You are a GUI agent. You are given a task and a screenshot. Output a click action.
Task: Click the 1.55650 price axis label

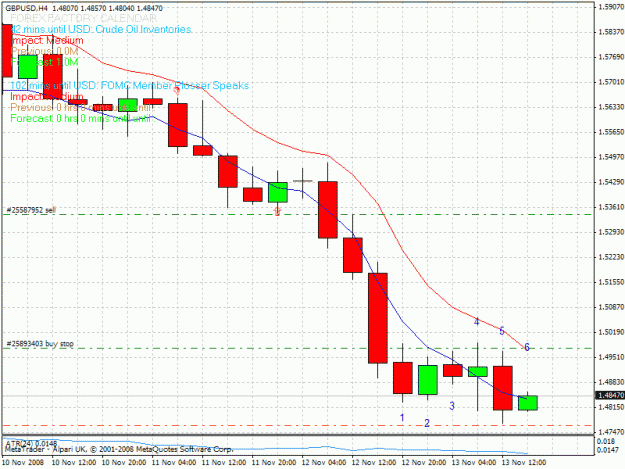(611, 132)
